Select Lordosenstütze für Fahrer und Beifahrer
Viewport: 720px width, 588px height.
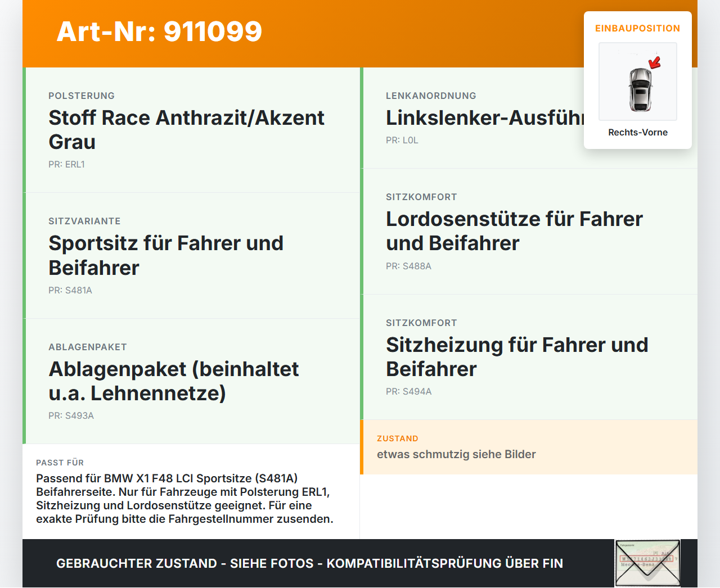coord(514,231)
